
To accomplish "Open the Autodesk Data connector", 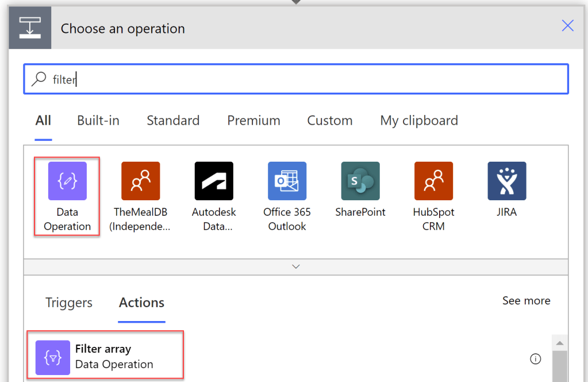I will [x=214, y=181].
